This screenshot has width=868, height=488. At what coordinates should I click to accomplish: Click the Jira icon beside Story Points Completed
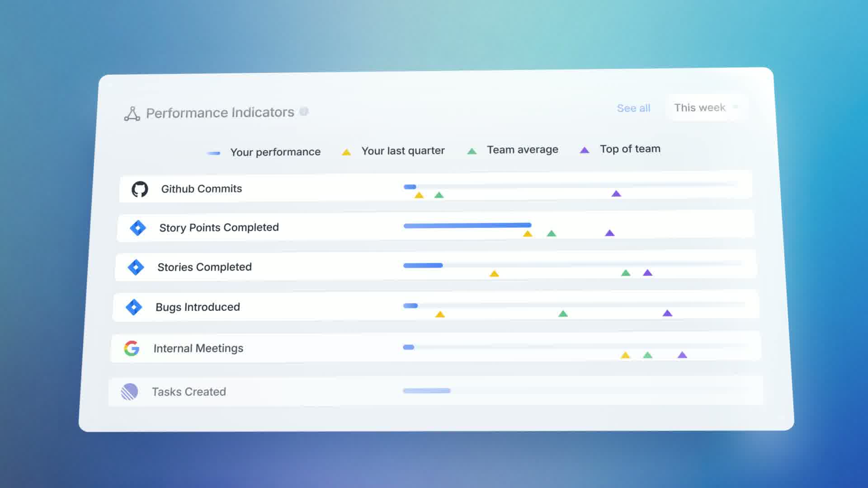(138, 228)
